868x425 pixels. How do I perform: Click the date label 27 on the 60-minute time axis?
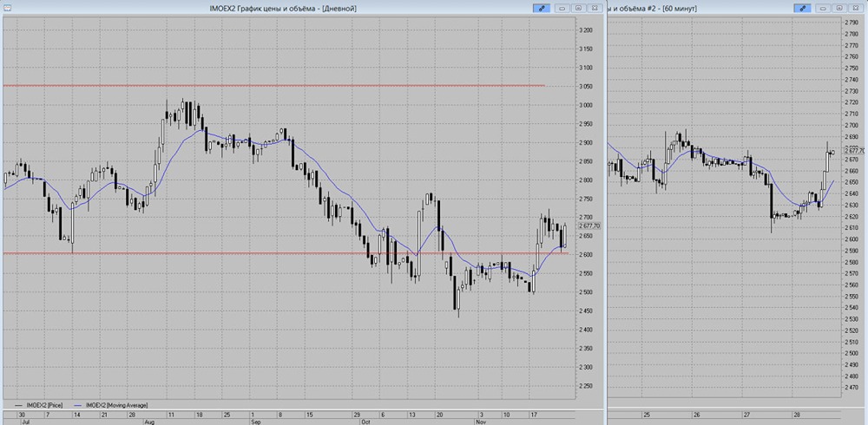click(746, 414)
